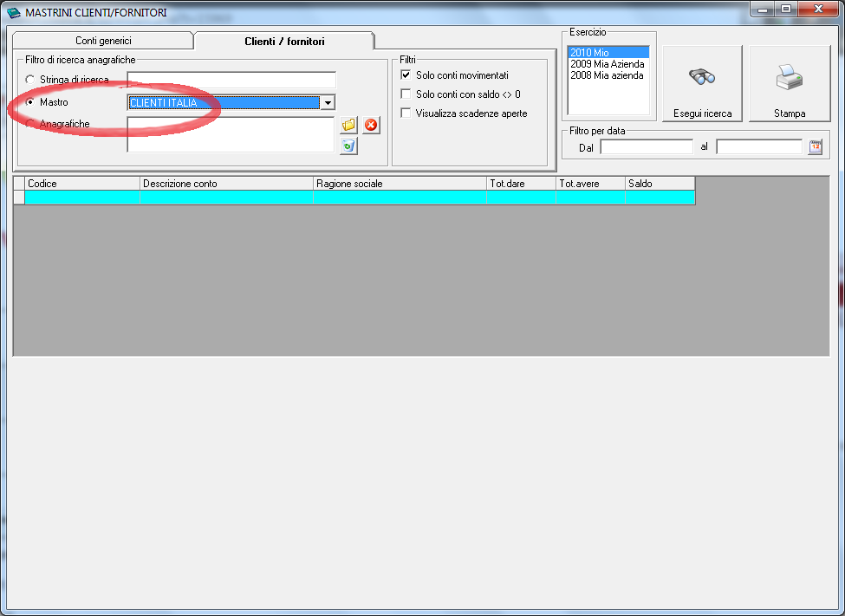Click the Ragione sociale column header
The height and width of the screenshot is (616, 845).
(400, 183)
